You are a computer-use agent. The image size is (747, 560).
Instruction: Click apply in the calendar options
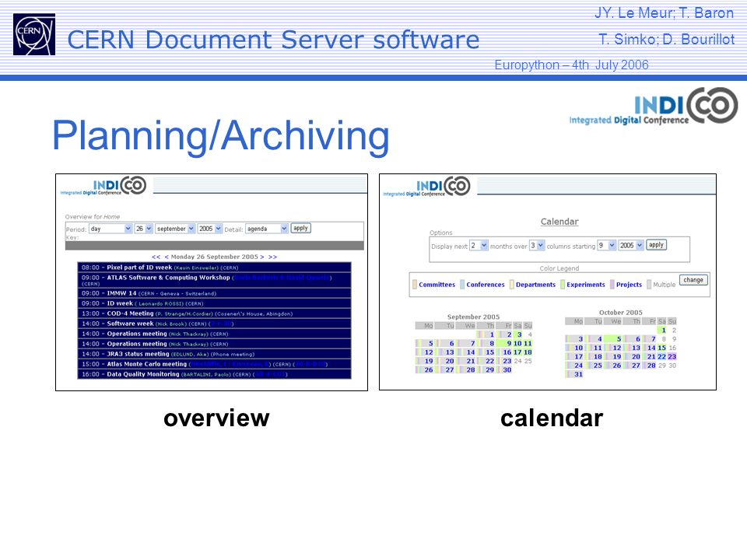656,245
